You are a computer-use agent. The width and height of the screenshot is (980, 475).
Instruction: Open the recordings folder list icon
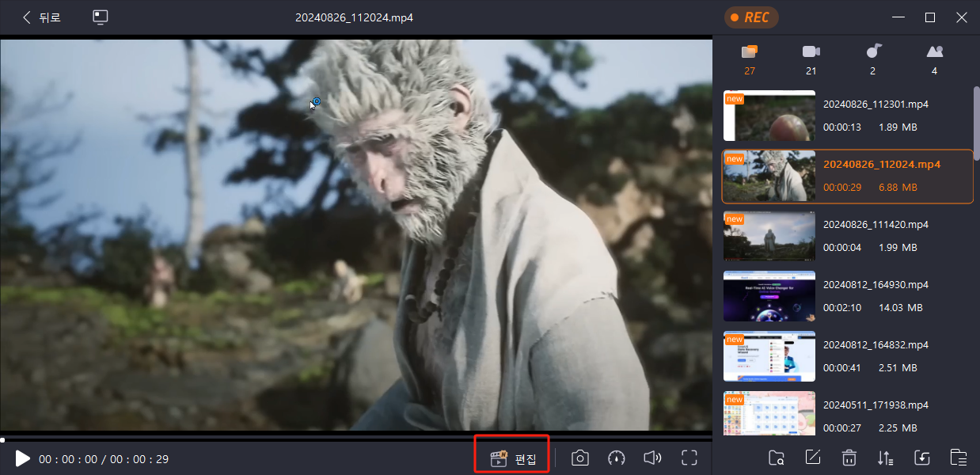(x=959, y=458)
